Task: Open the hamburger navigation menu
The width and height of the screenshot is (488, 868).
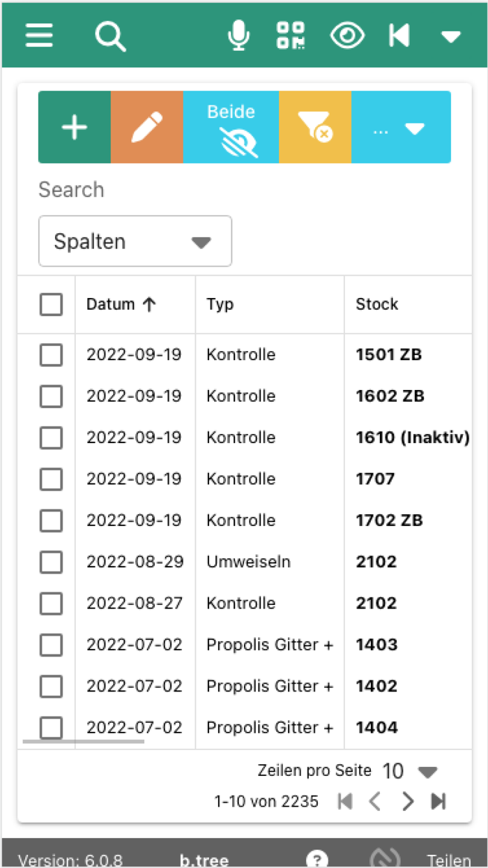Action: pos(39,36)
